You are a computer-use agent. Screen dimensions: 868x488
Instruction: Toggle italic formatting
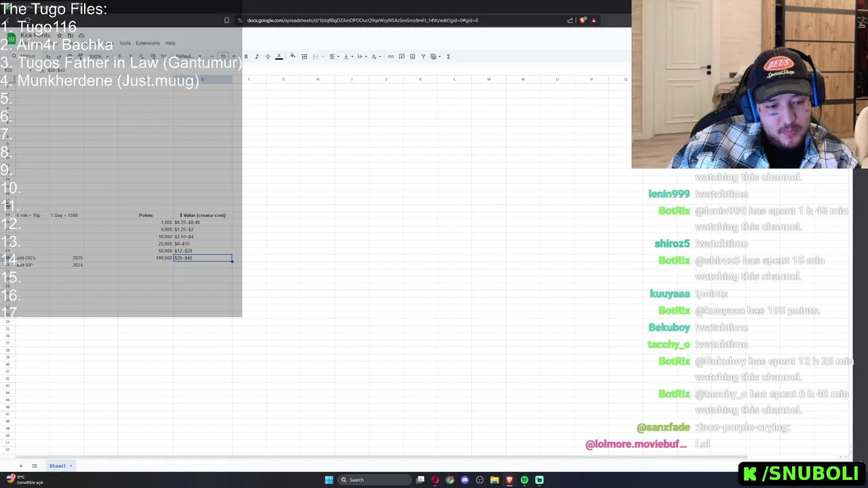tap(256, 56)
